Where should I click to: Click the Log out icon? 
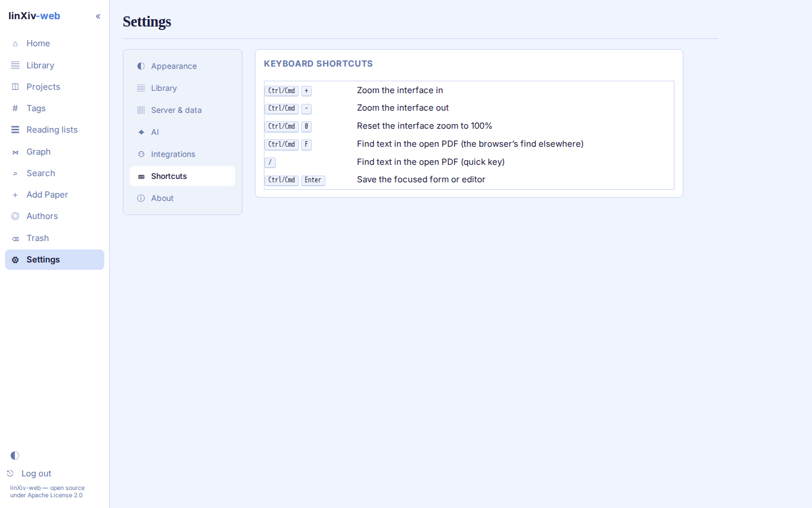tap(10, 474)
